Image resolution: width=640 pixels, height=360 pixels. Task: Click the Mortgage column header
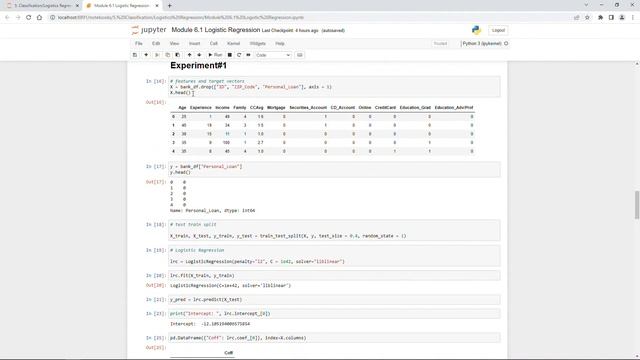coord(276,107)
